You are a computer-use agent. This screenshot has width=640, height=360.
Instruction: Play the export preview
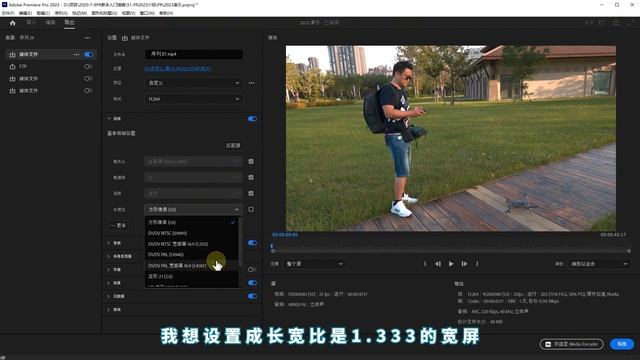point(451,264)
